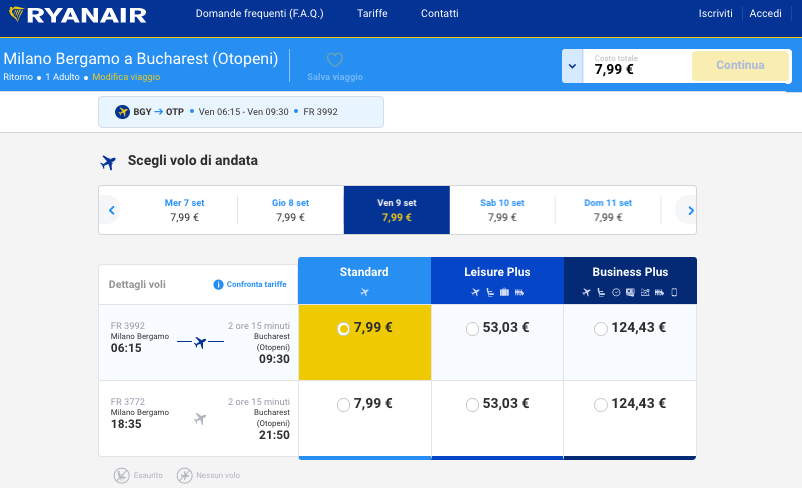Click the blue plane icon on FR 3992 row

(x=200, y=342)
